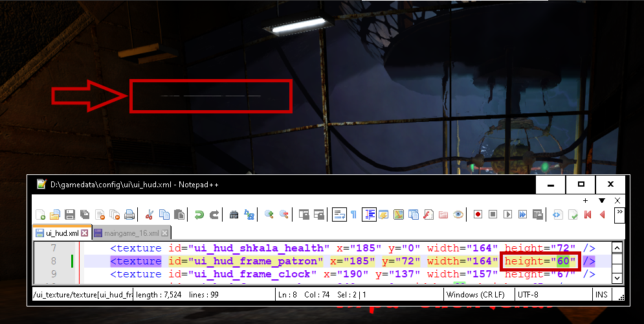Image resolution: width=644 pixels, height=324 pixels.
Task: Save the current file with the floppy icon
Action: 70,214
